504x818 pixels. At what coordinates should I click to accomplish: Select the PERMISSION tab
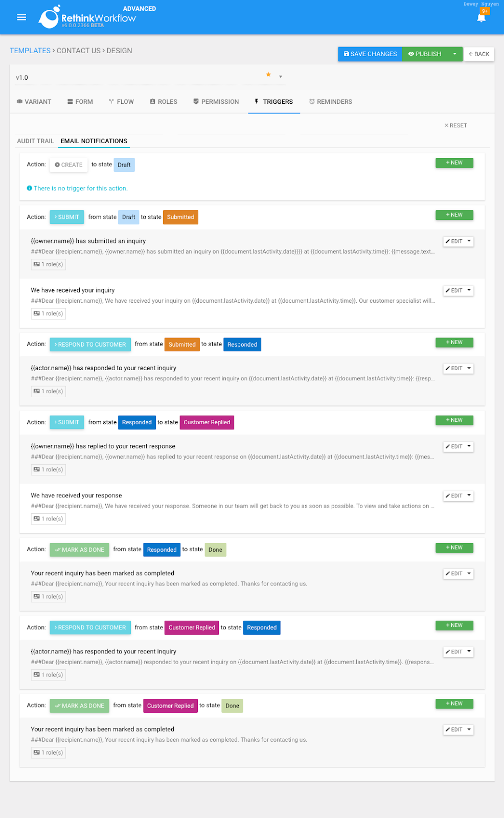click(x=216, y=101)
